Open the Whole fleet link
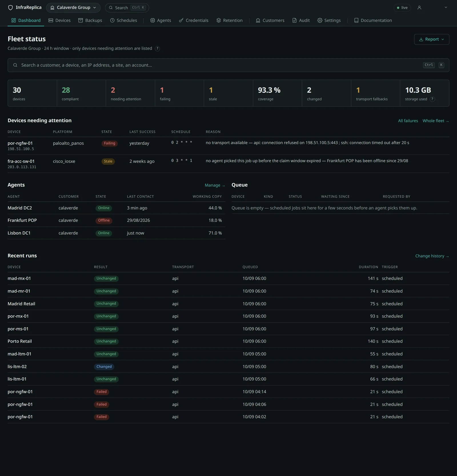This screenshot has height=476, width=457. 436,121
